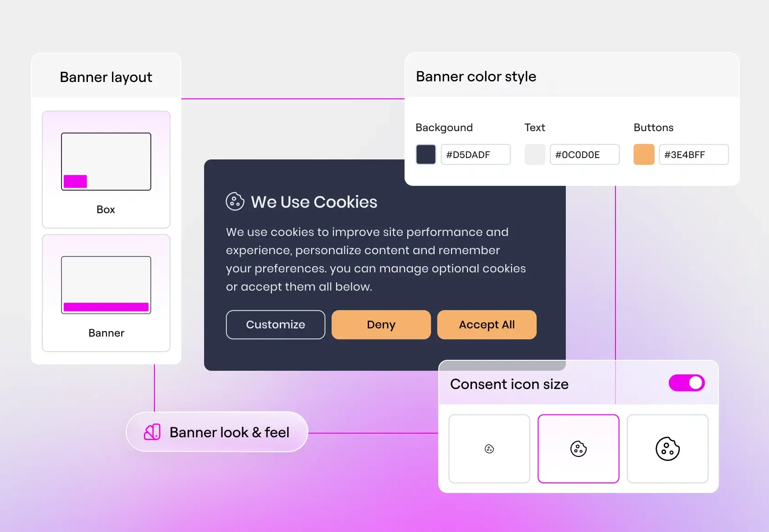The height and width of the screenshot is (532, 769).
Task: Click the Deny button
Action: coord(381,325)
